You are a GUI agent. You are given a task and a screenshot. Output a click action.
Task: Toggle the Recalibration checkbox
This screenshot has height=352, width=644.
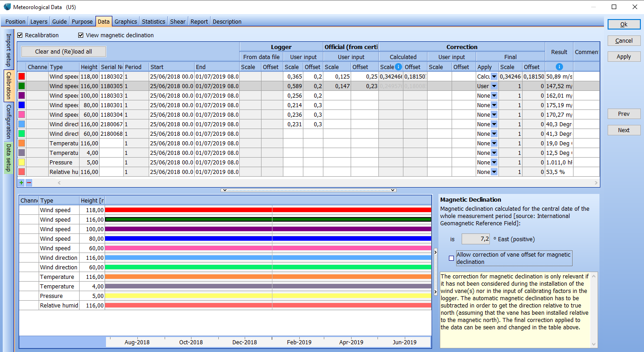[x=20, y=35]
